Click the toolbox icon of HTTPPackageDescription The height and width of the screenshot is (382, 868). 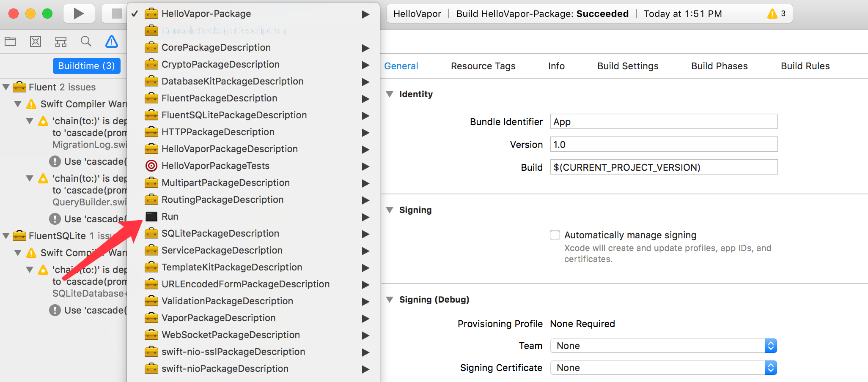(x=151, y=132)
